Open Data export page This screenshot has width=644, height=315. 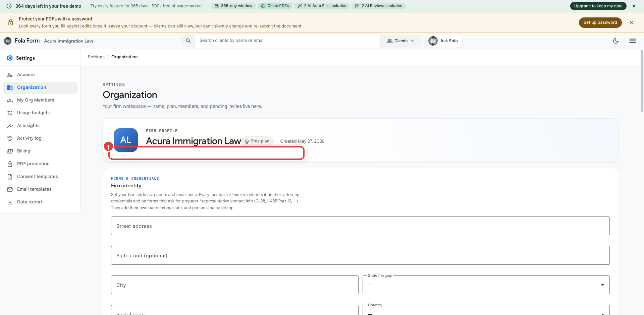click(x=40, y=202)
